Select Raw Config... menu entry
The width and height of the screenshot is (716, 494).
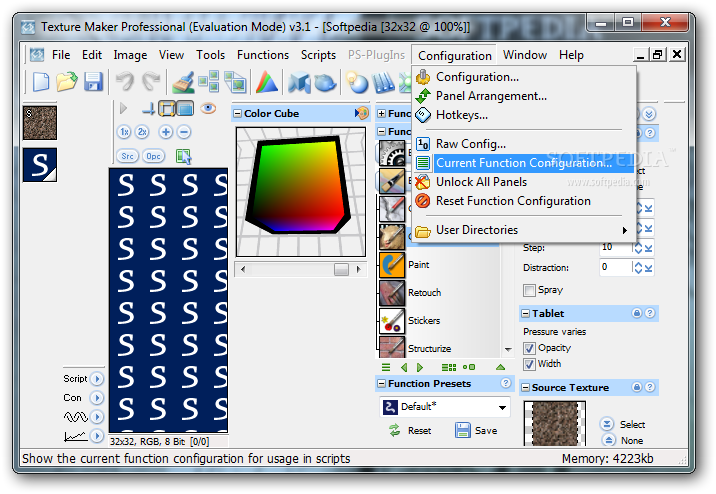point(524,144)
